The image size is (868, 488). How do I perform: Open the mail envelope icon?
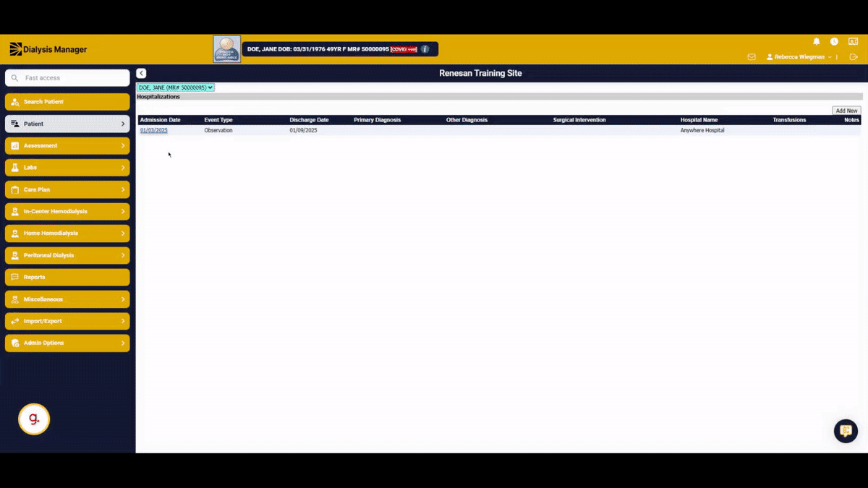tap(752, 57)
